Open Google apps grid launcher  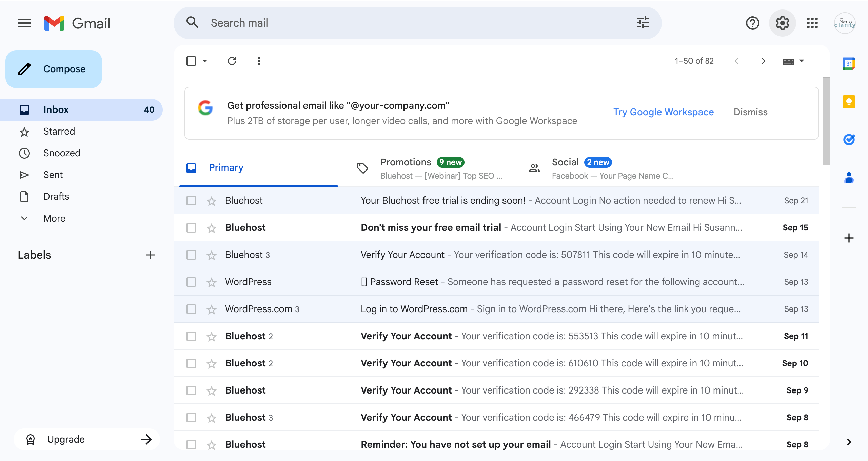coord(812,23)
